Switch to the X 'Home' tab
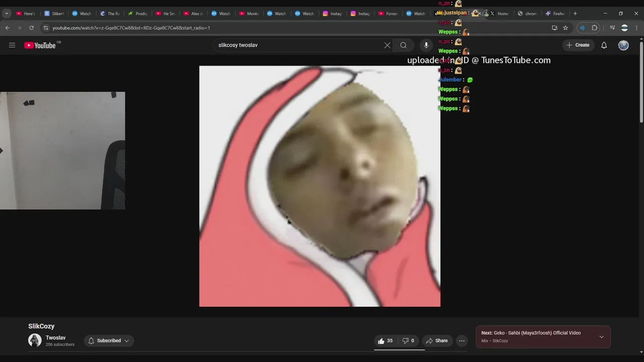The image size is (644, 362). [x=500, y=14]
